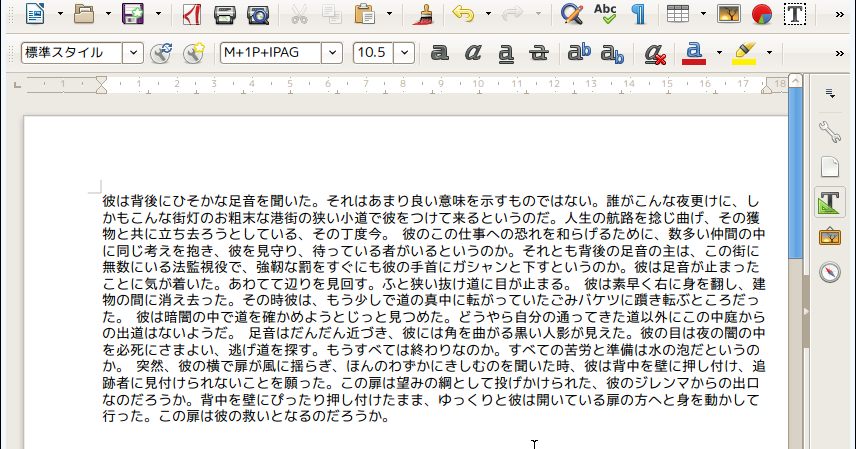Screen dimensions: 856x449
Task: Insert a text box
Action: (795, 14)
